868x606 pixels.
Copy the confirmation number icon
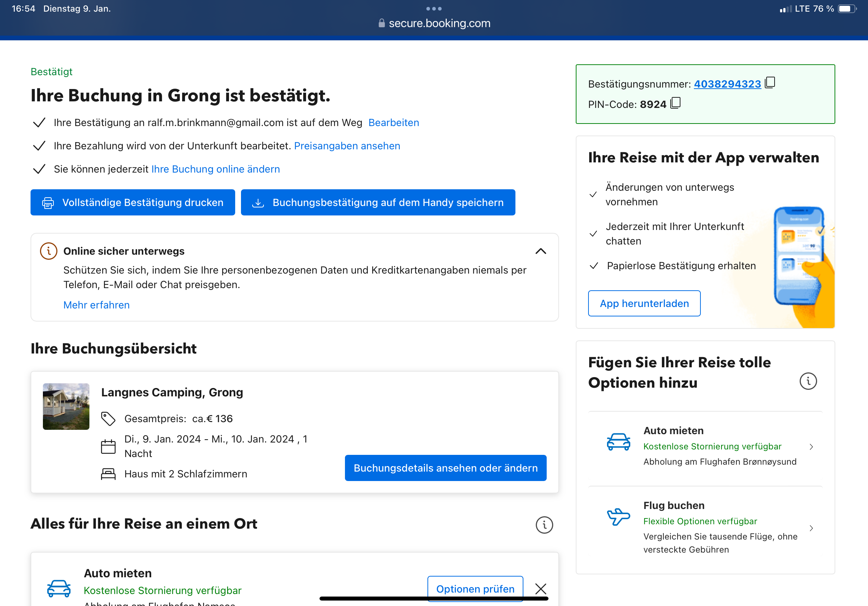[770, 83]
